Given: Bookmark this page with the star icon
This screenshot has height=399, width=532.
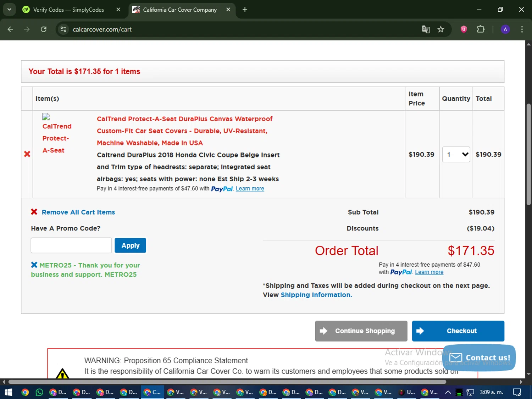Looking at the screenshot, I should (x=441, y=29).
